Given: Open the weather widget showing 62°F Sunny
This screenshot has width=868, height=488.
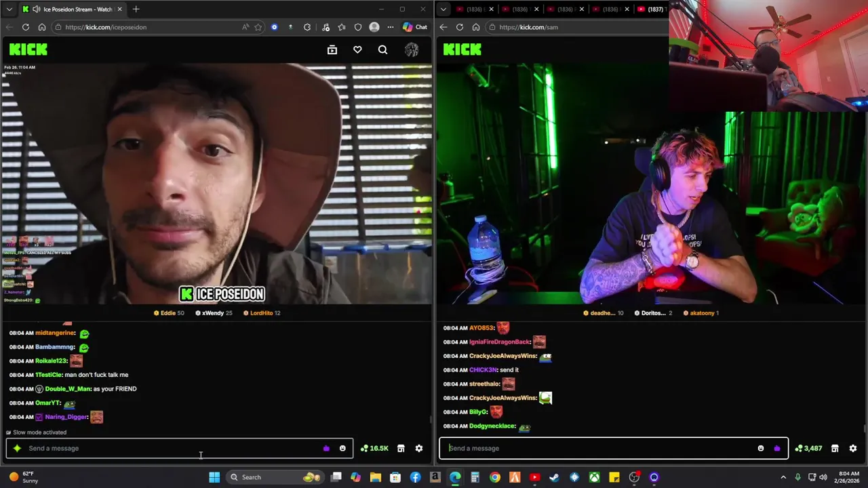Looking at the screenshot, I should 22,477.
